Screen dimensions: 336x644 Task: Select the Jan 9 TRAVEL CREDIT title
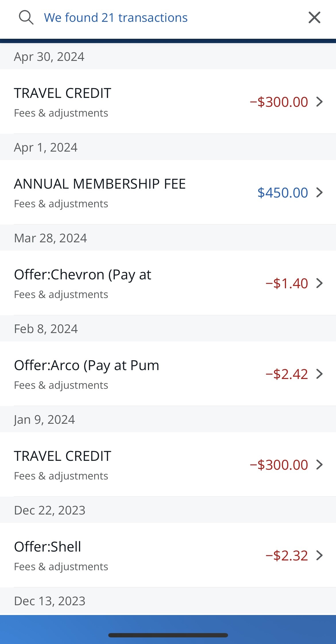[63, 456]
